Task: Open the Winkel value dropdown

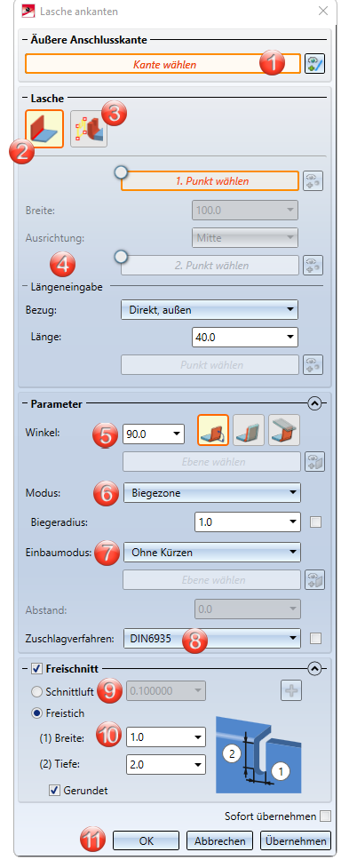Action: 154,434
